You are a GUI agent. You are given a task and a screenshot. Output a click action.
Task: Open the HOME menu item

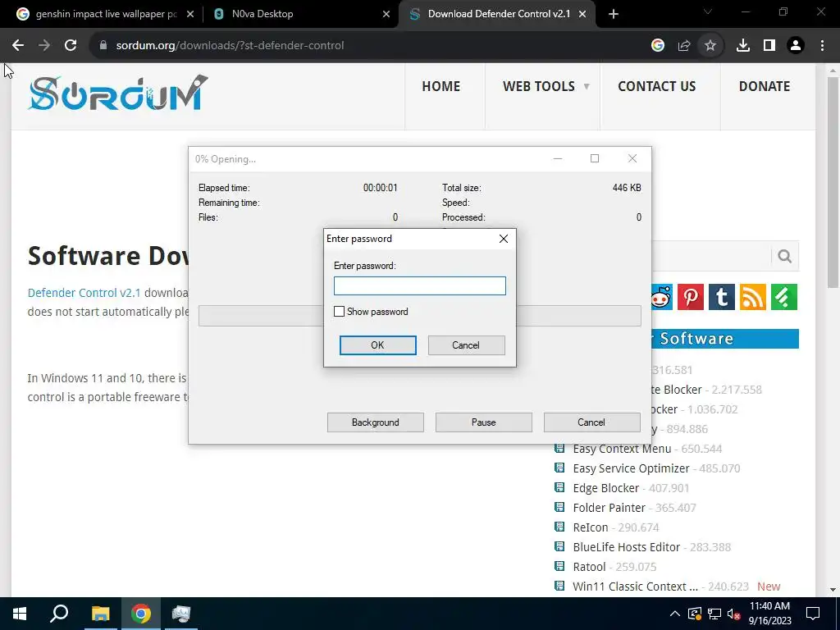441,86
